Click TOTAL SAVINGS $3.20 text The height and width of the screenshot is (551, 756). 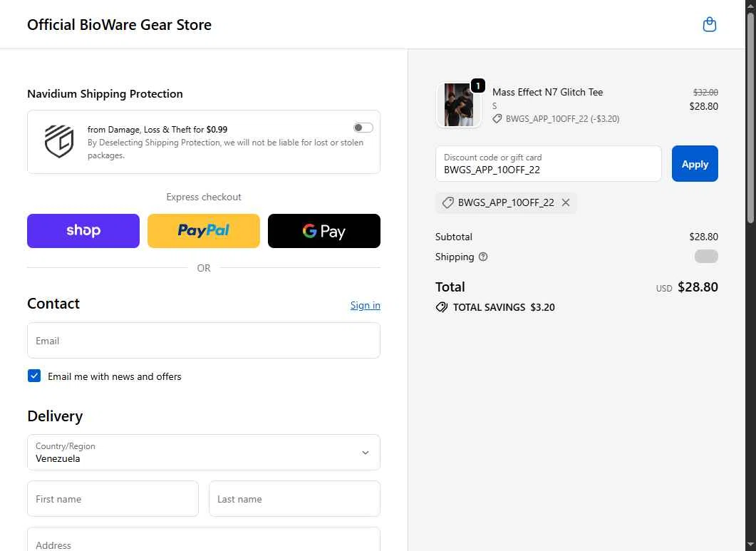click(504, 307)
